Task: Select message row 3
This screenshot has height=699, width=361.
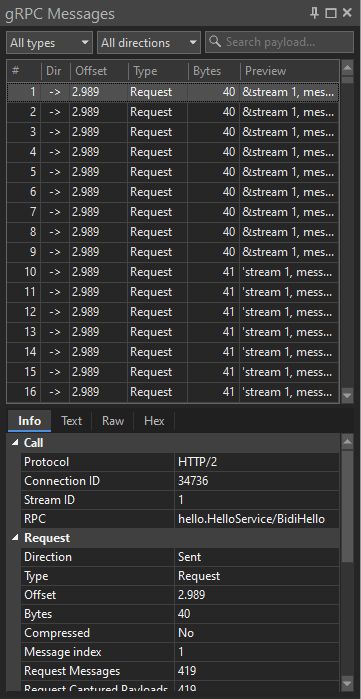Action: pyautogui.click(x=173, y=132)
